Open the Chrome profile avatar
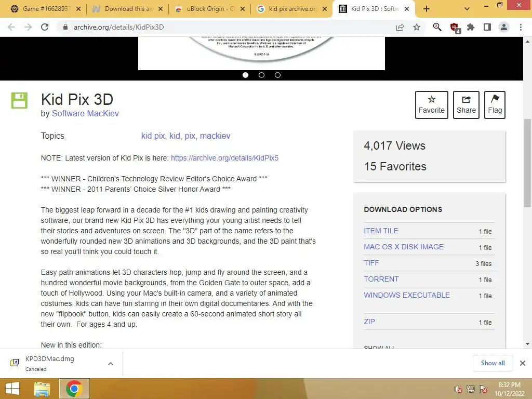Screen dimensions: 532x399 pos(504,27)
